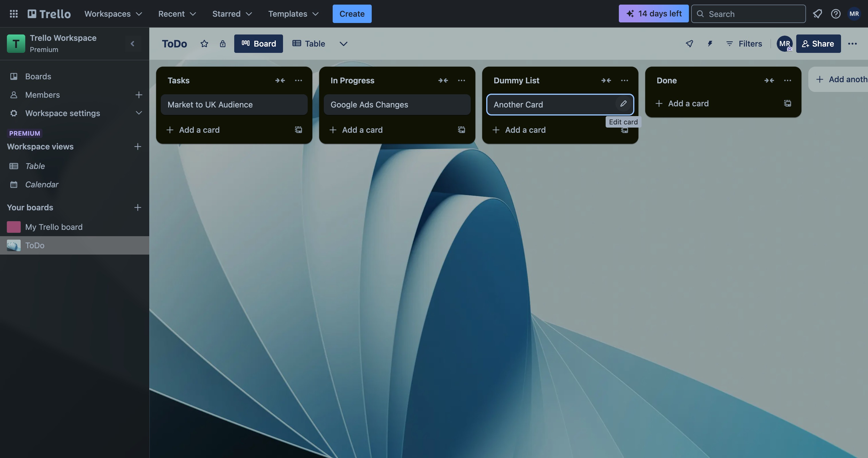The image size is (868, 458).
Task: Open Boards in the sidebar
Action: pos(74,76)
